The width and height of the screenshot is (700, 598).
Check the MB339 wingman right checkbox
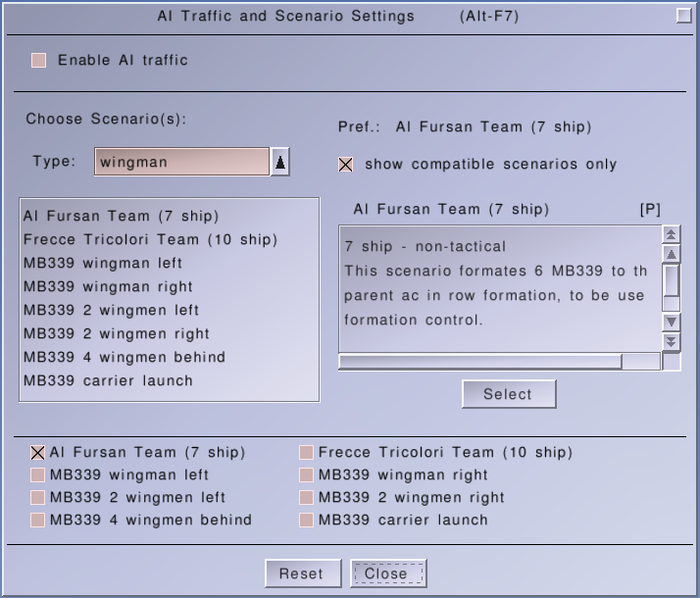[x=306, y=474]
